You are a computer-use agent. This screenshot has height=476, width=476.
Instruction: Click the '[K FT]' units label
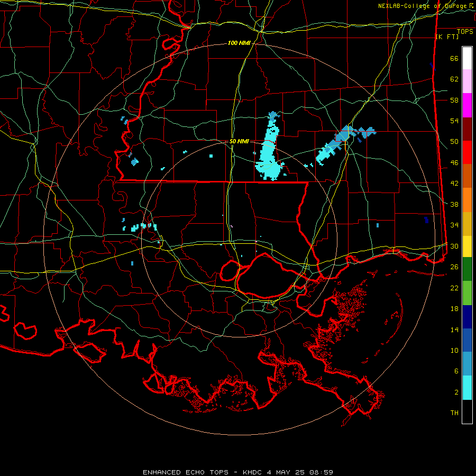click(447, 36)
